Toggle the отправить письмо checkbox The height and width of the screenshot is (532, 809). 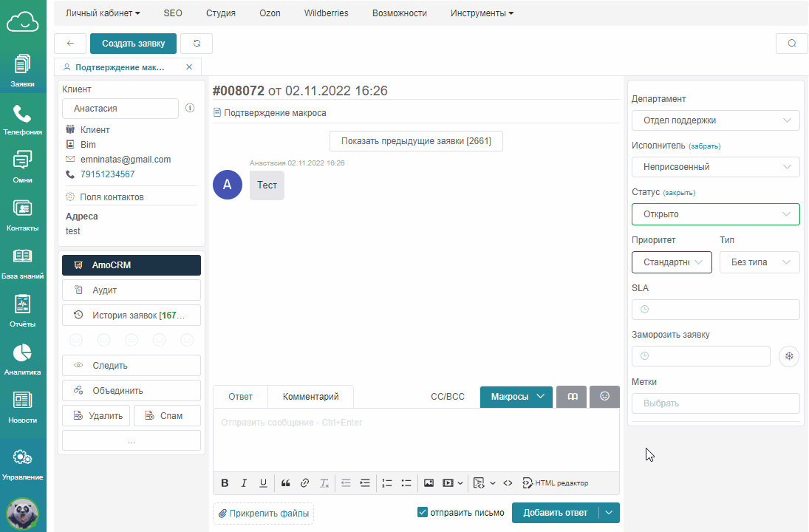coord(423,512)
